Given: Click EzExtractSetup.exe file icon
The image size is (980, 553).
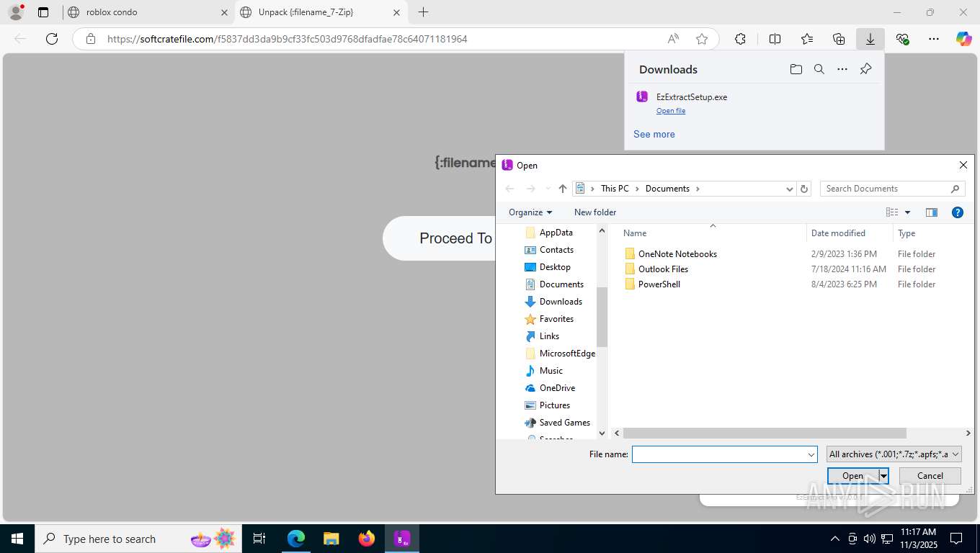Looking at the screenshot, I should (x=642, y=96).
